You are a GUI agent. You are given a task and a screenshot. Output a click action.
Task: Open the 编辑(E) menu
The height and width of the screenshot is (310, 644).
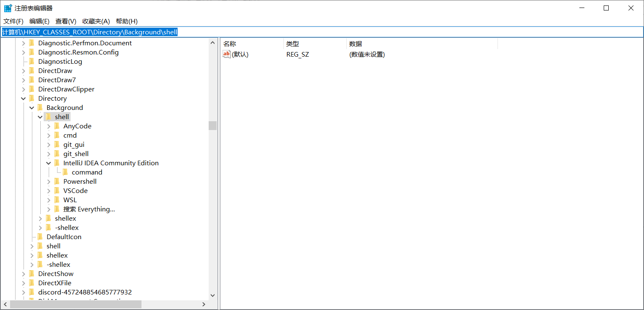click(39, 21)
